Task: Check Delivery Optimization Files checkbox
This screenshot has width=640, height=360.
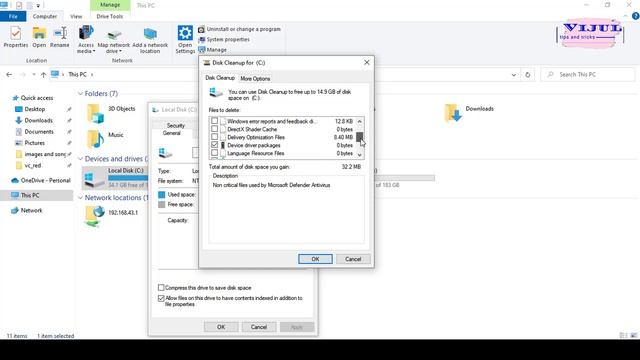Action: [x=214, y=137]
